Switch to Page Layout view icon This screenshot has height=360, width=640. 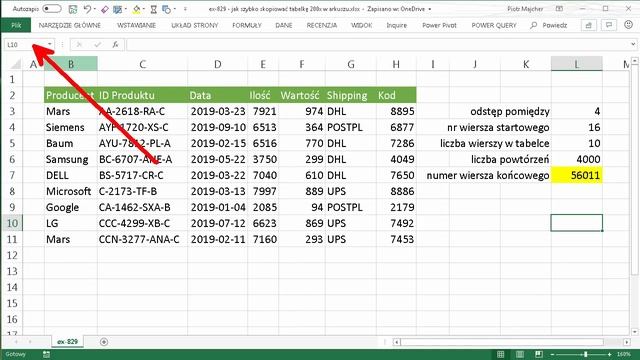pos(519,354)
